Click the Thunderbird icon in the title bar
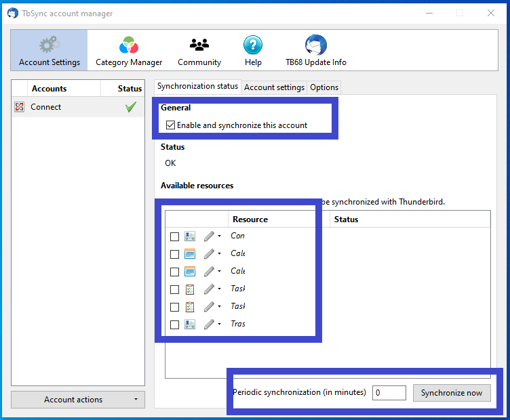 click(13, 14)
